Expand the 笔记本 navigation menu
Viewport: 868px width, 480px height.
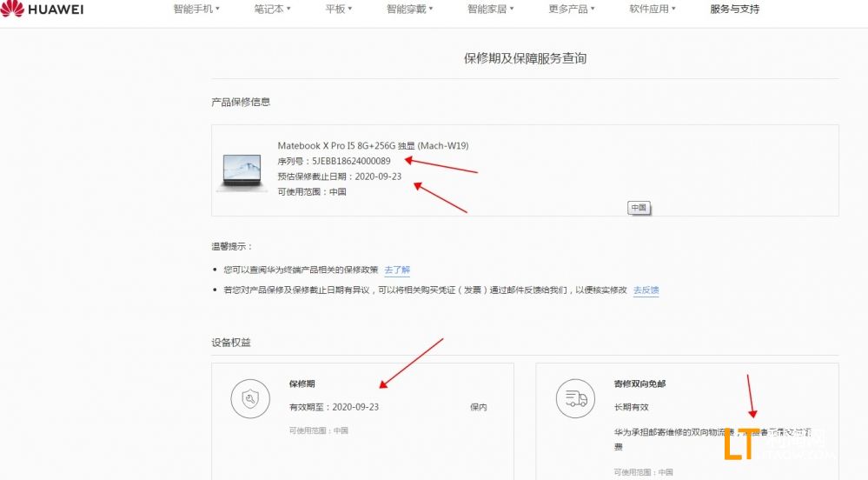point(272,9)
